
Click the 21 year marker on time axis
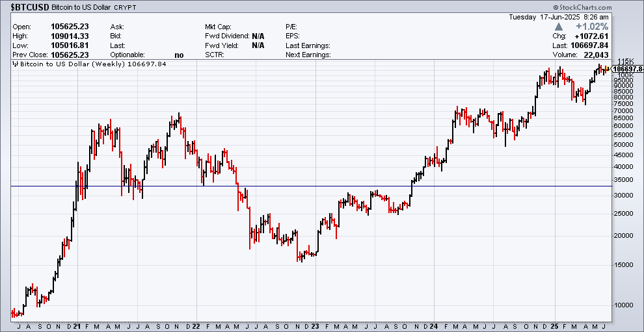pyautogui.click(x=77, y=327)
